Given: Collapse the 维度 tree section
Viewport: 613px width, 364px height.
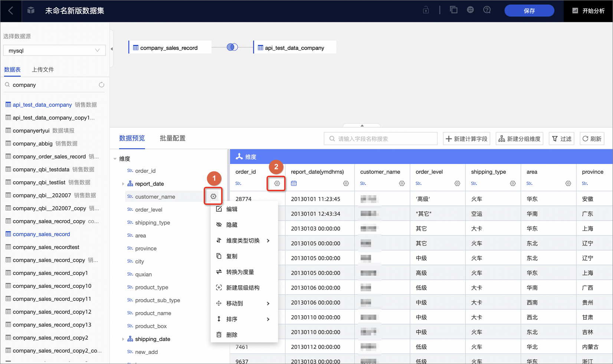Looking at the screenshot, I should tap(115, 159).
